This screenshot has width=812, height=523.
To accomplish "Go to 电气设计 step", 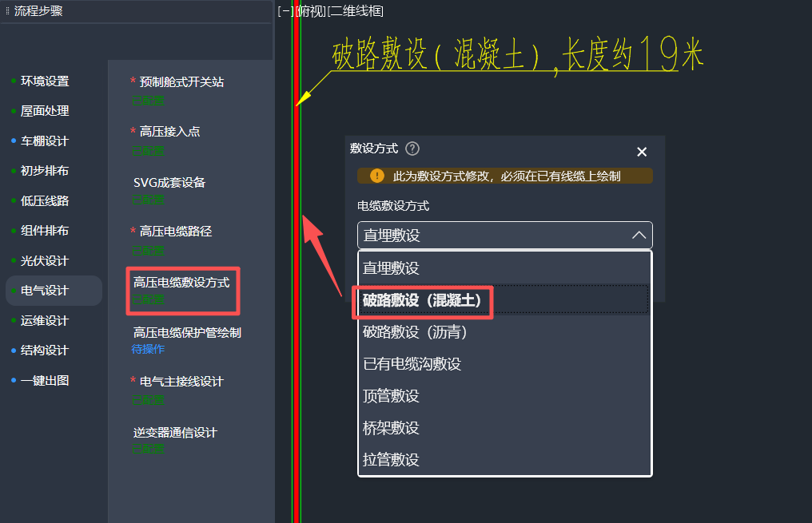I will [45, 291].
